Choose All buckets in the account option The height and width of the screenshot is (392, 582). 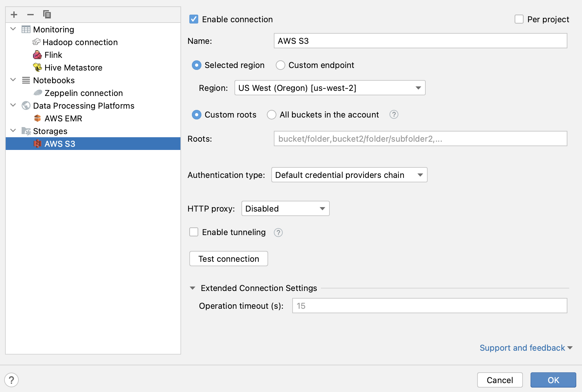tap(272, 115)
